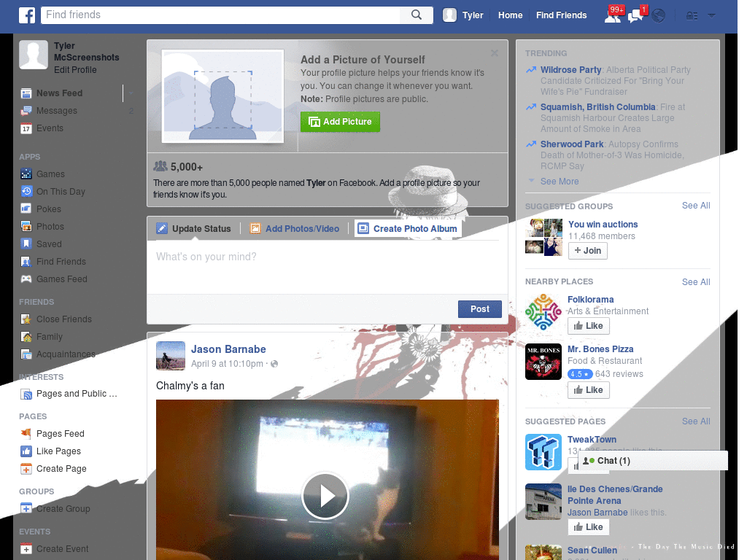
Task: Open Jason Barnabe's profile name link
Action: [x=228, y=349]
